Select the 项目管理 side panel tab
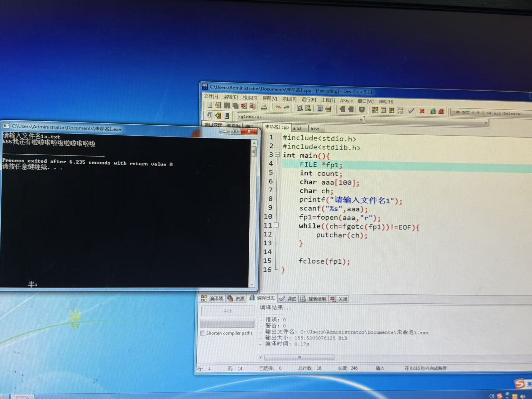 pyautogui.click(x=213, y=125)
